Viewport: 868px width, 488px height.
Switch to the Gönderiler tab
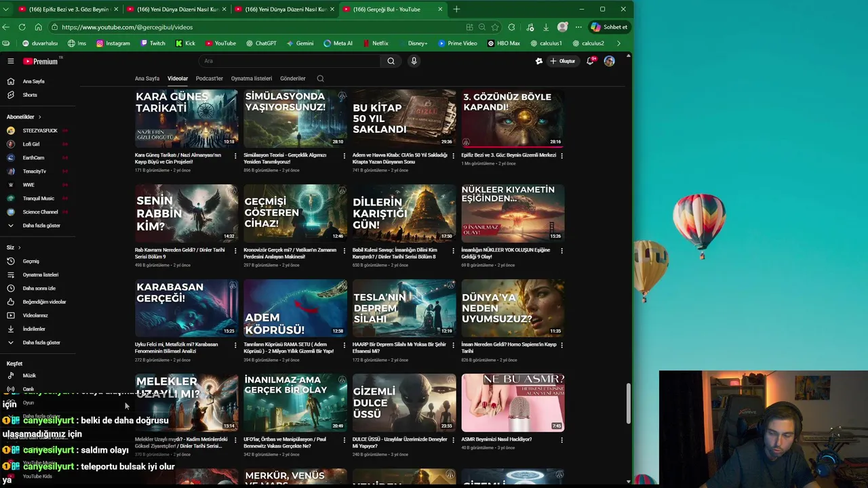point(293,79)
